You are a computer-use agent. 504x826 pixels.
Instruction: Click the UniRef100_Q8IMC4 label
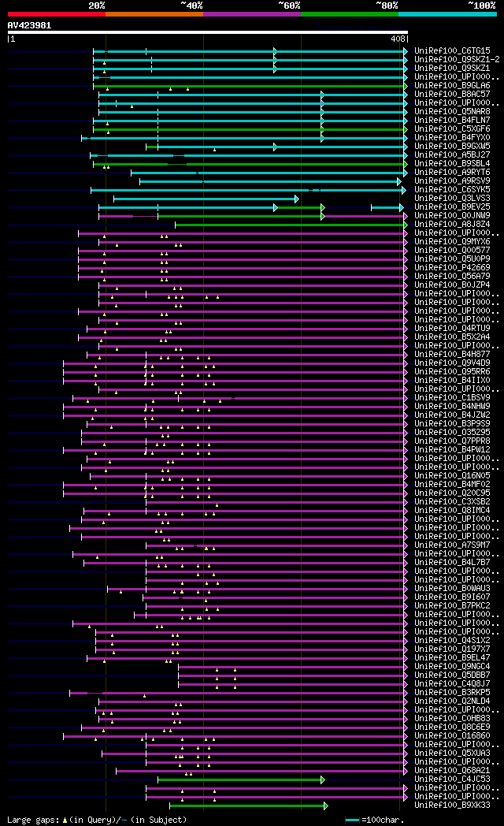pyautogui.click(x=452, y=510)
